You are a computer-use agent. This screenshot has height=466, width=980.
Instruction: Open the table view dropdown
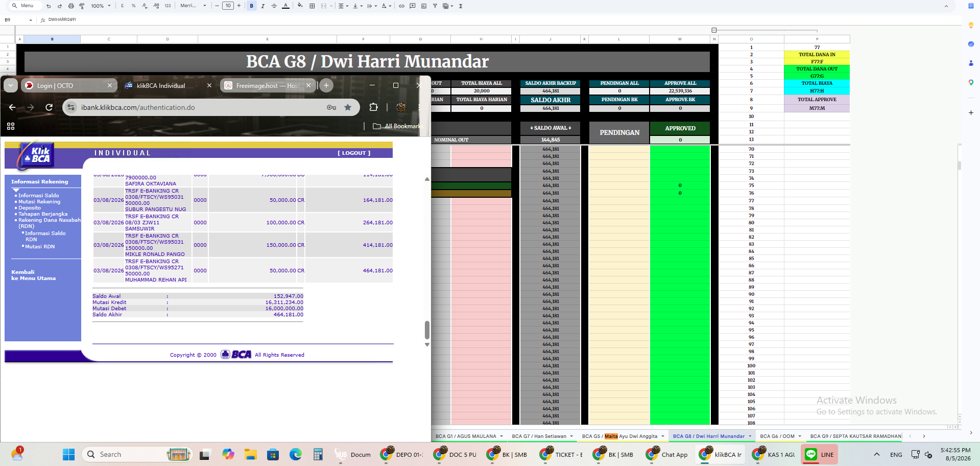pos(448,6)
